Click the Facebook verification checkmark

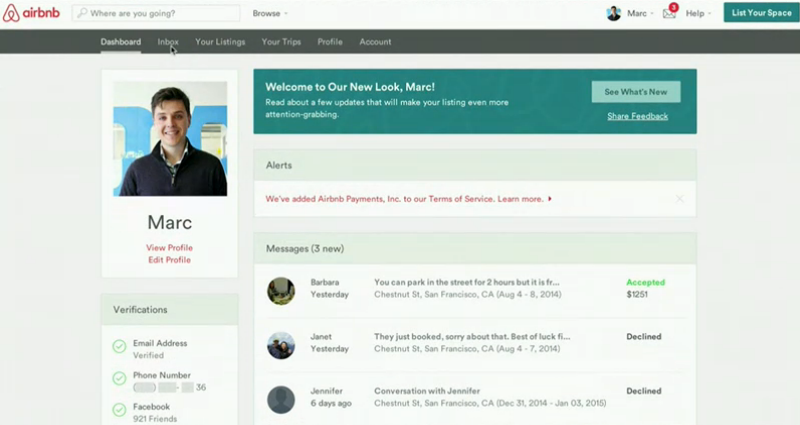tap(119, 412)
